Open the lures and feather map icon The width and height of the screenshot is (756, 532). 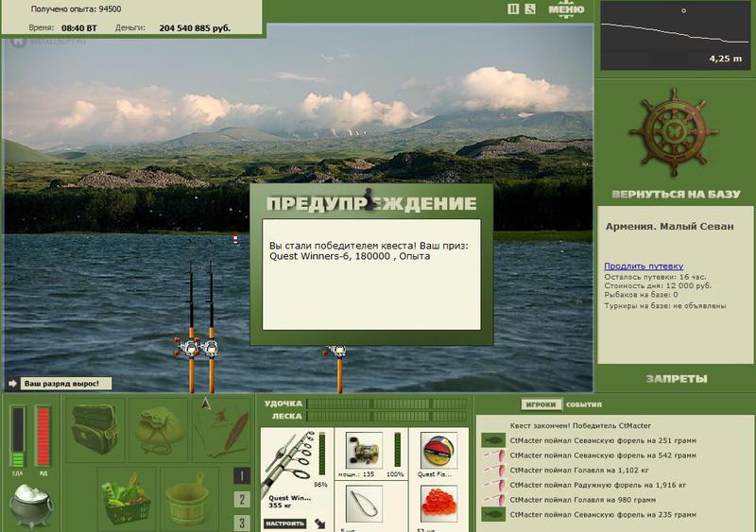click(222, 429)
